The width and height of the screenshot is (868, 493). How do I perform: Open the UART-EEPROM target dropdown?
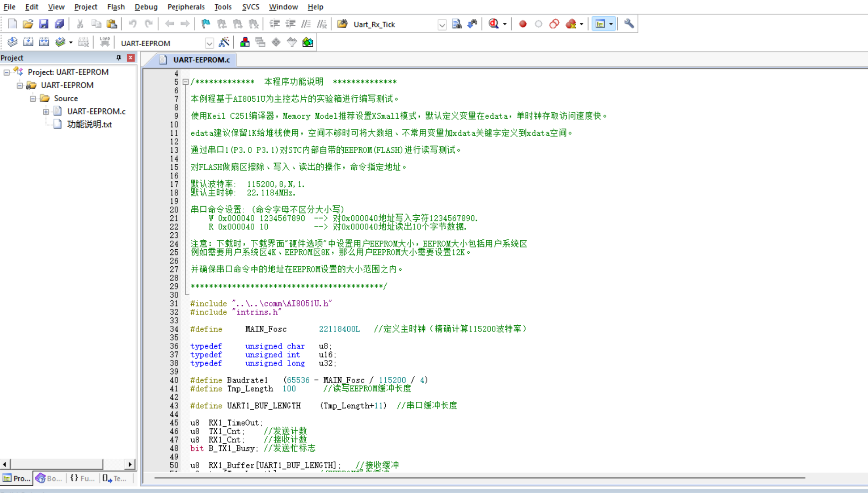click(209, 43)
